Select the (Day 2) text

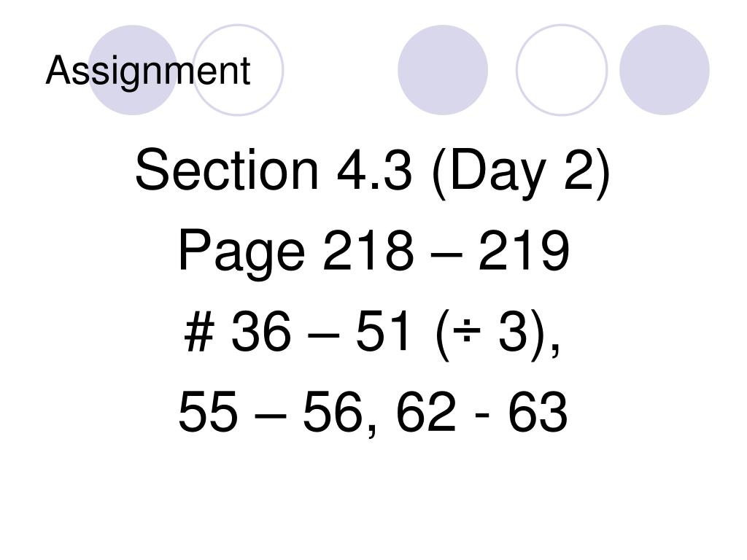[521, 172]
